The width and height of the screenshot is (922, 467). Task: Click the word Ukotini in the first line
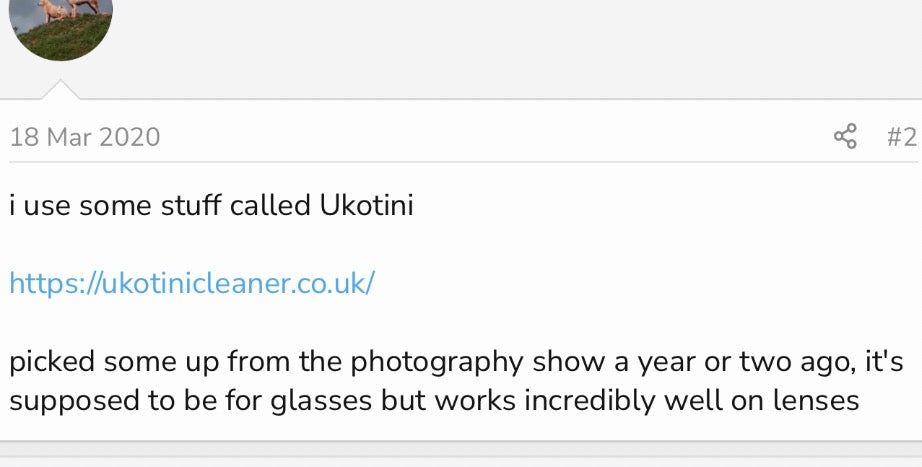coord(366,206)
